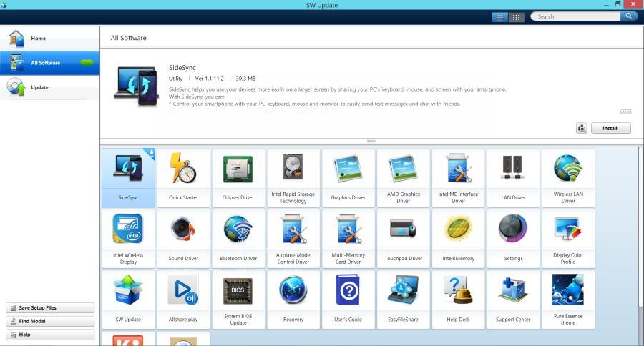Go to the Update section in sidebar
644x346 pixels.
(49, 87)
